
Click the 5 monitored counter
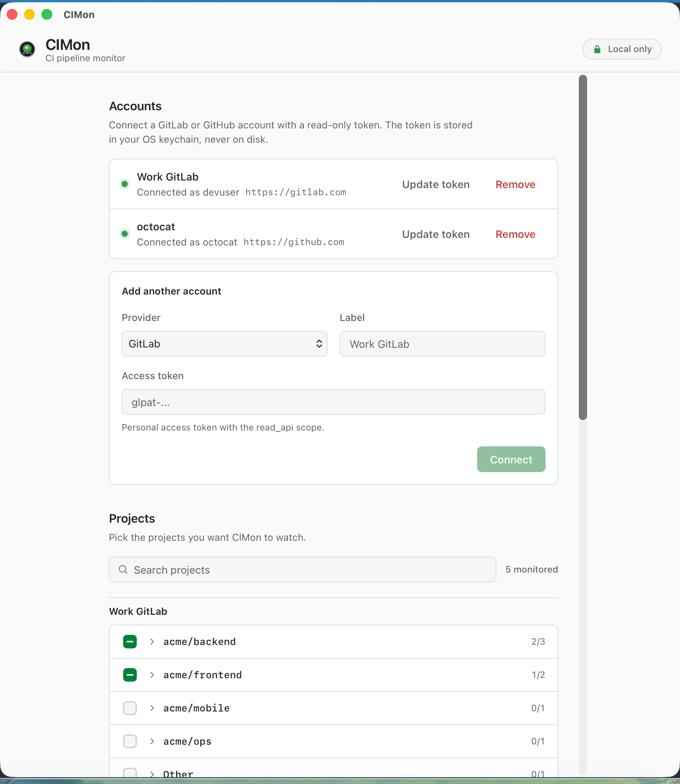tap(532, 569)
